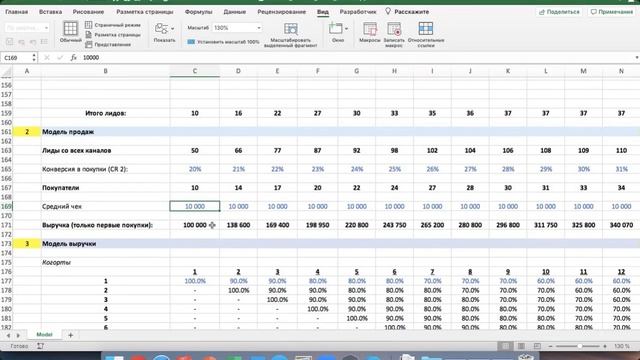Open the Масштаб zoom percentage dropdown
Viewport: 640px width, 360px height.
pyautogui.click(x=259, y=28)
